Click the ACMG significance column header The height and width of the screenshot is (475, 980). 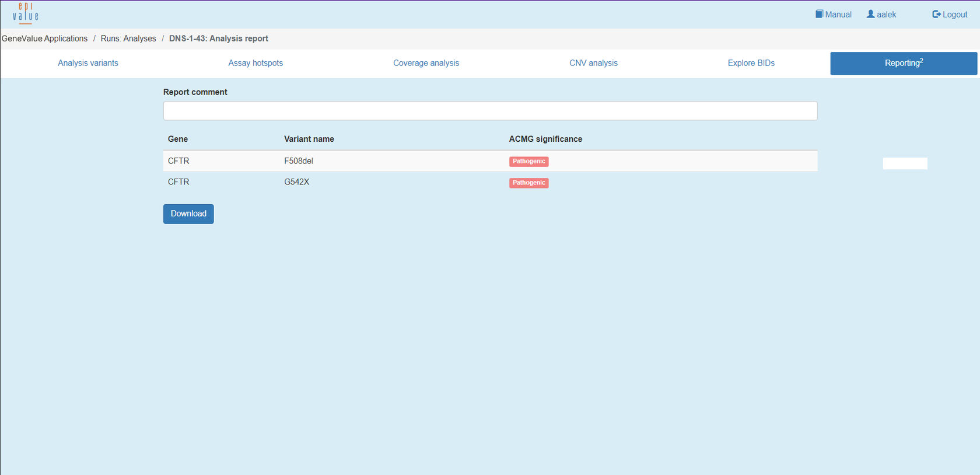point(545,139)
